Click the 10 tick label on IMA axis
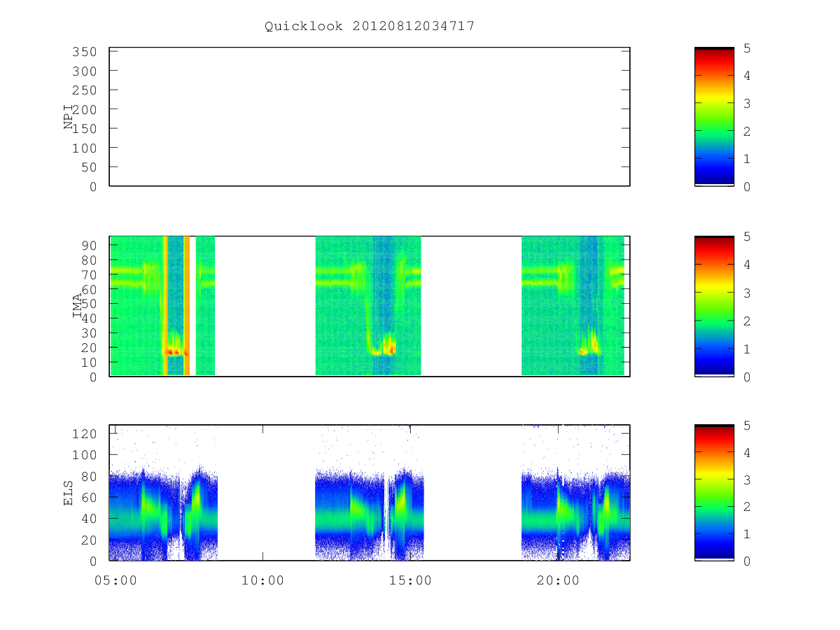Image resolution: width=840 pixels, height=630 pixels. 90,362
